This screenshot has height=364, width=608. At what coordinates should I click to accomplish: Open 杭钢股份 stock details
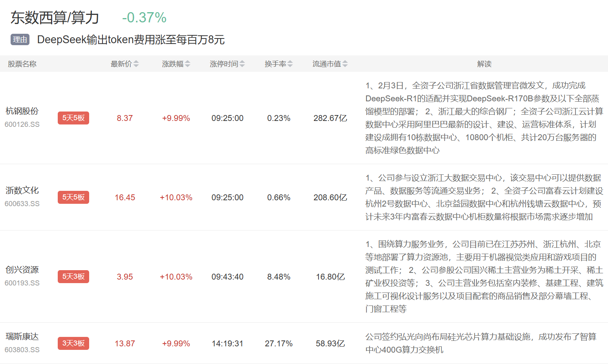(x=22, y=111)
